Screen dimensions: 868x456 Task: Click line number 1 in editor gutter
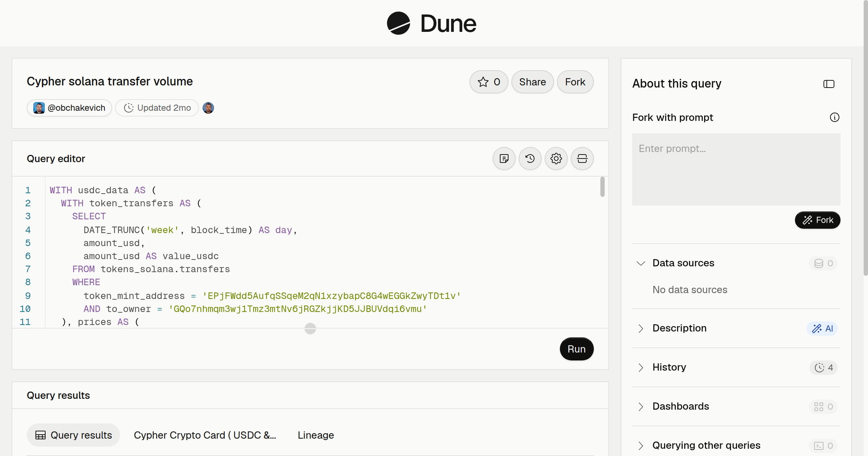pyautogui.click(x=28, y=190)
